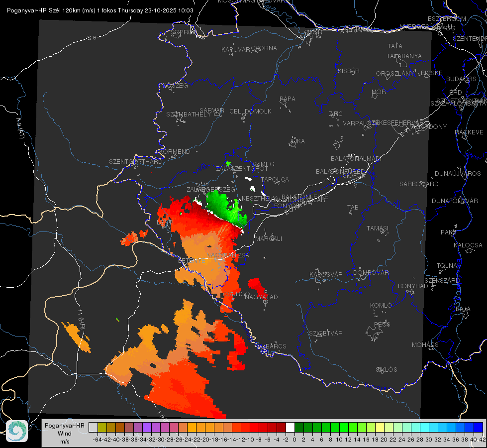The width and height of the screenshot is (487, 448).
Task: Click the 'S 6' road label
Action: click(92, 38)
